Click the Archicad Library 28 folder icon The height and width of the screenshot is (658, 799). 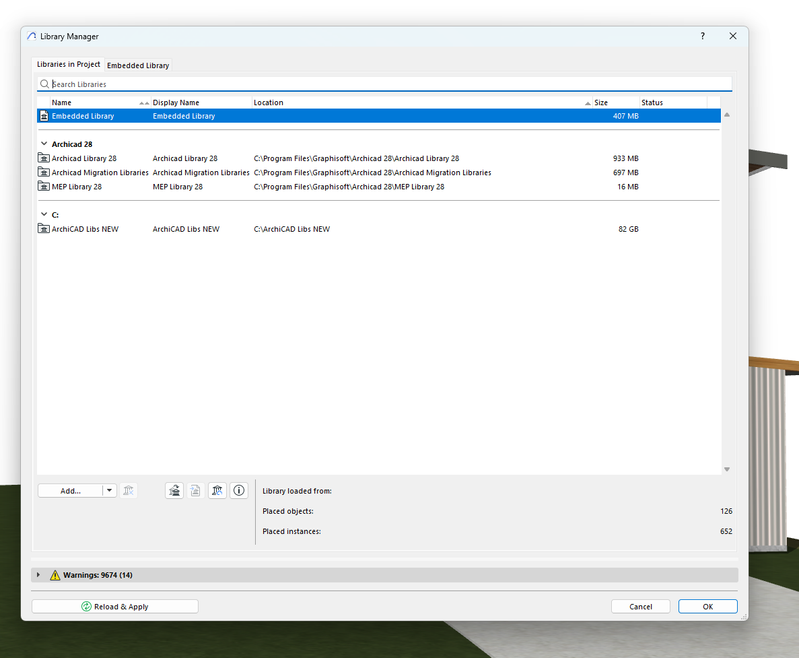click(x=44, y=158)
